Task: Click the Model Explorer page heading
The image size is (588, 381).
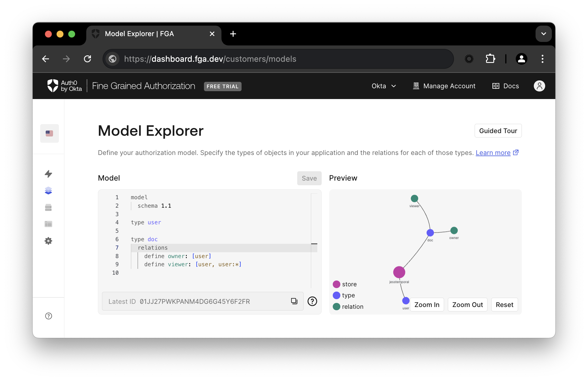Action: (x=151, y=131)
